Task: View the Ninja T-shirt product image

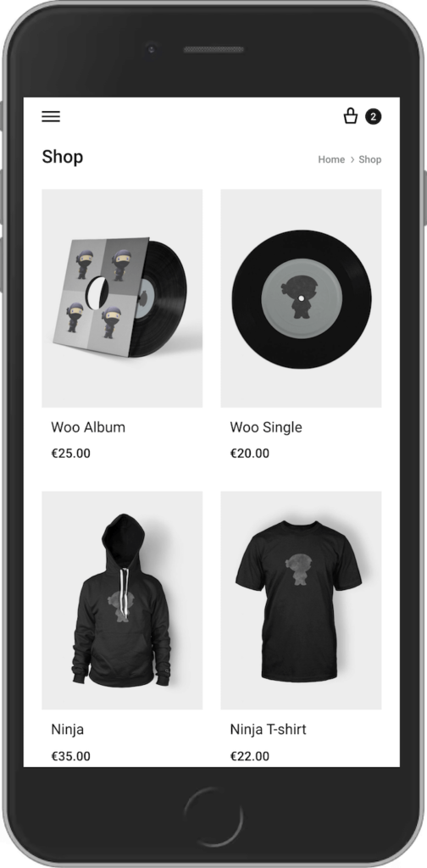Action: coord(301,600)
